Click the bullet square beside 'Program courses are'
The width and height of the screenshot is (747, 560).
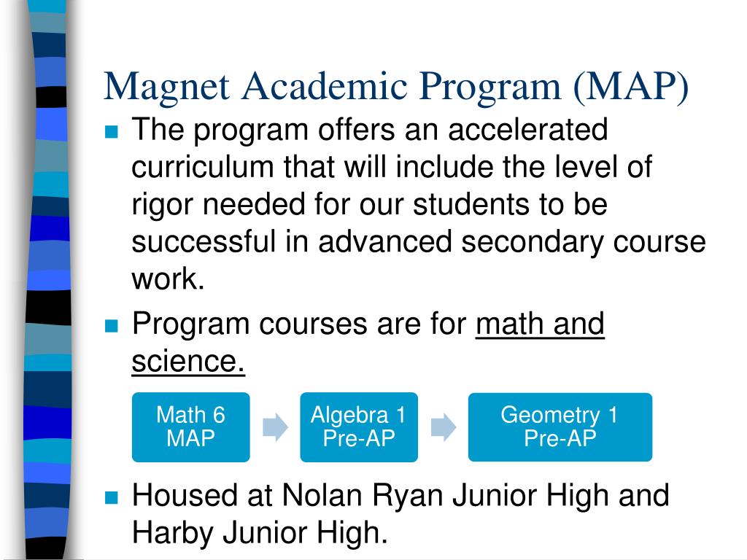111,325
